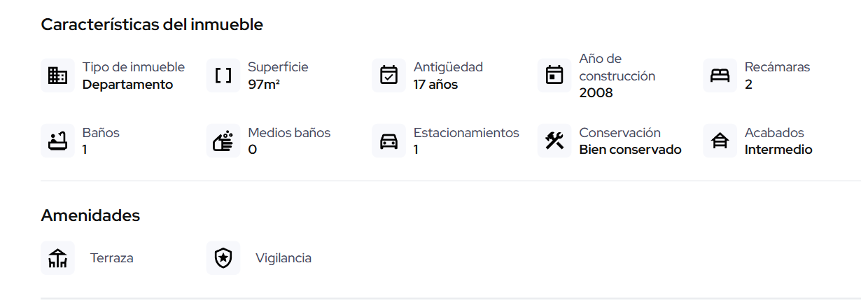Click the brackets icon beside Superficie
This screenshot has height=305, width=868.
tap(223, 76)
